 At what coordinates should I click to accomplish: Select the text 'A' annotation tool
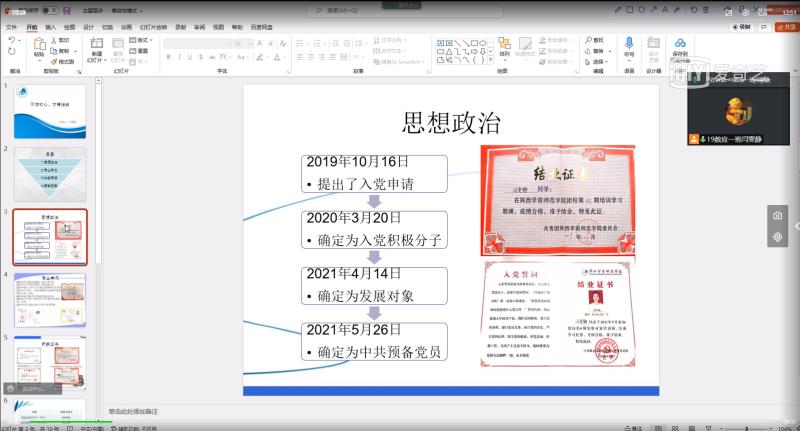coord(665,10)
